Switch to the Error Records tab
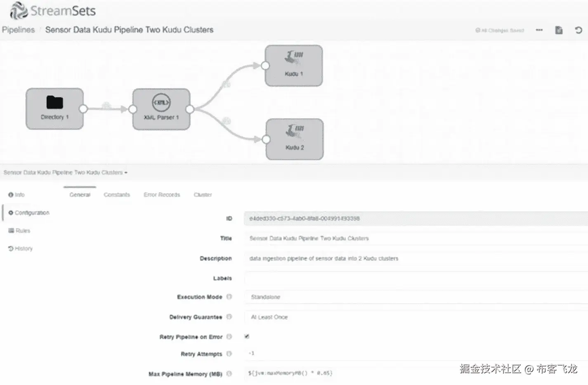The image size is (588, 385). point(162,195)
